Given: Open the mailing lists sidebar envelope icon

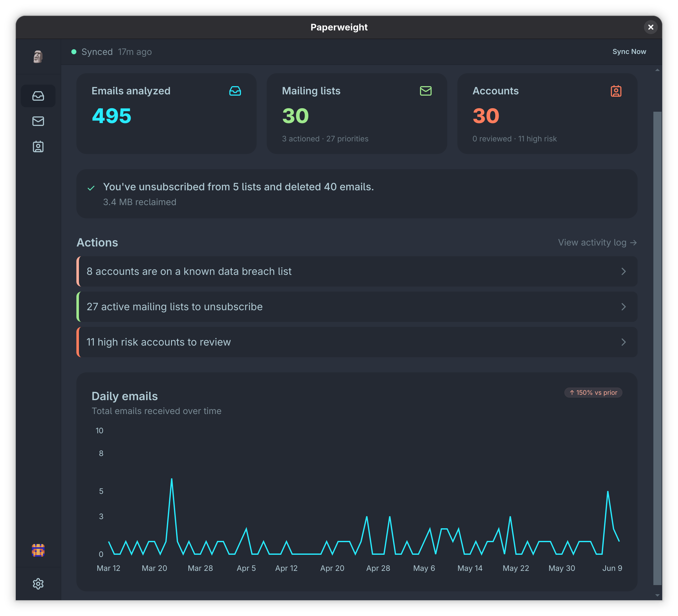Looking at the screenshot, I should (38, 121).
